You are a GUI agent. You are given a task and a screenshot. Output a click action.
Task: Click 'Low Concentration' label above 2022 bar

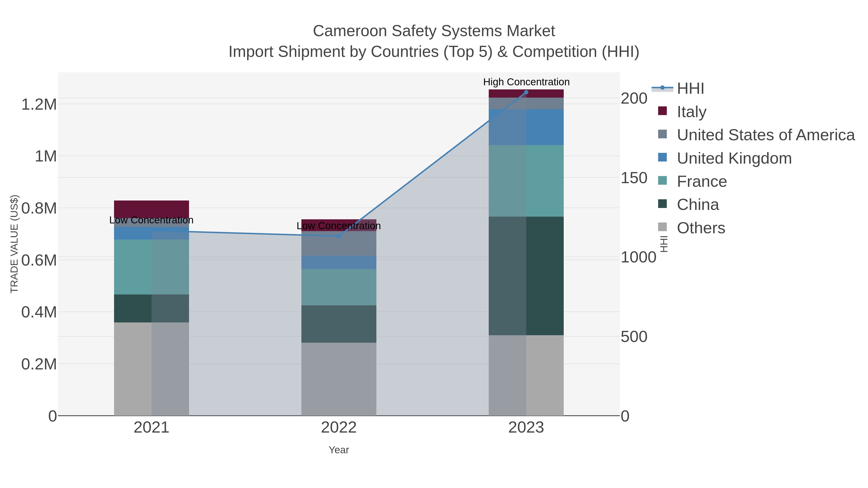tap(339, 226)
